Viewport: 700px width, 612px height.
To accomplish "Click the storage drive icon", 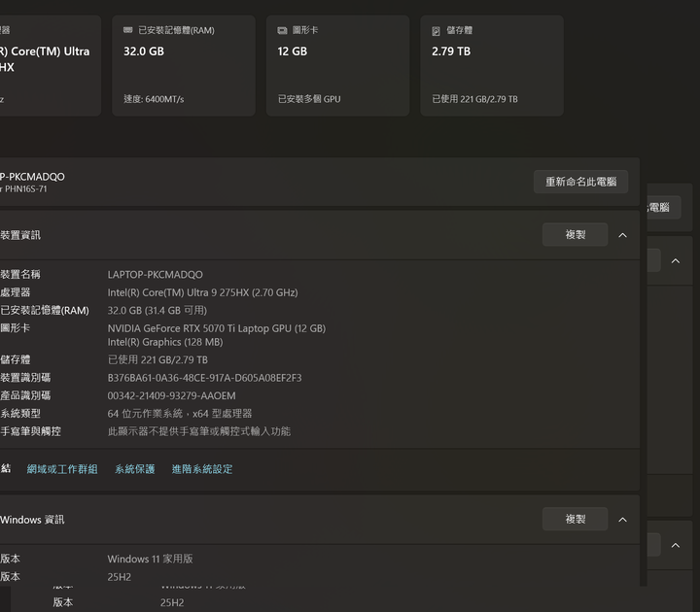I will (437, 31).
